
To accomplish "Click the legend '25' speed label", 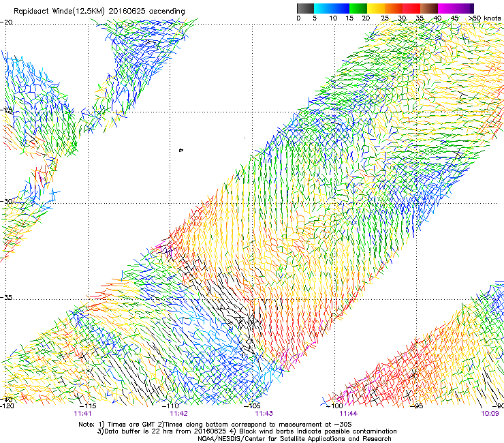I will pos(385,18).
